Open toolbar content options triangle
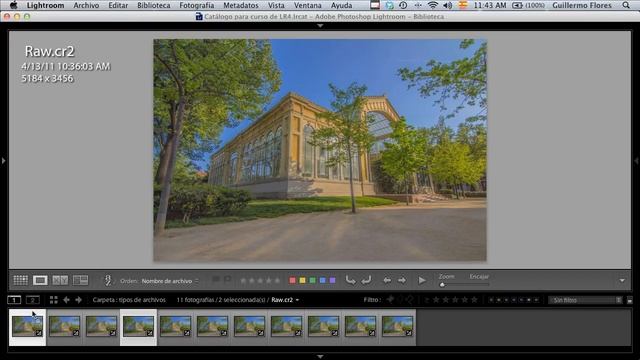The height and width of the screenshot is (360, 640). (622, 280)
